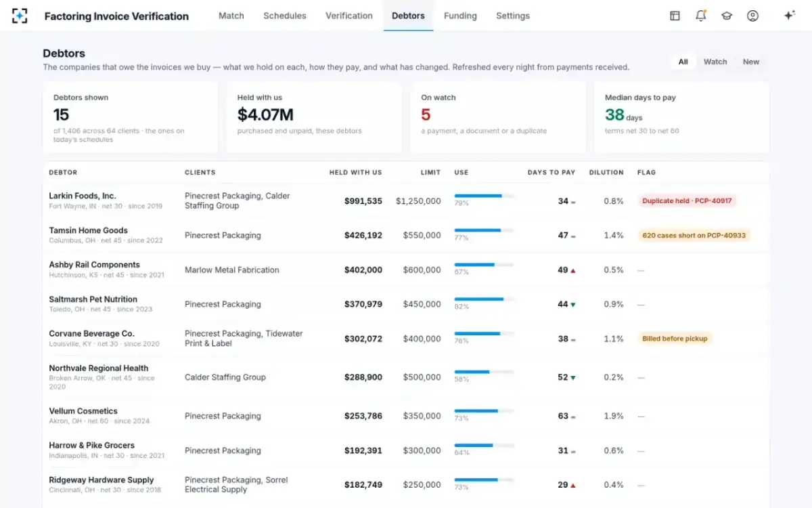812x508 pixels.
Task: Click the 63 days to pay value
Action: pos(563,417)
